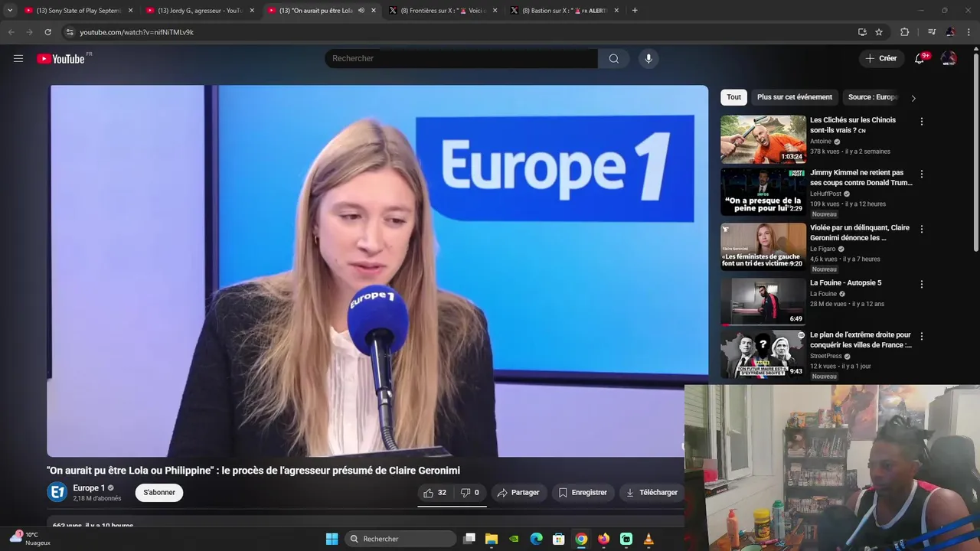Screen dimensions: 980x551
Task: Open the Chrome tab search dropdown
Action: tap(10, 11)
